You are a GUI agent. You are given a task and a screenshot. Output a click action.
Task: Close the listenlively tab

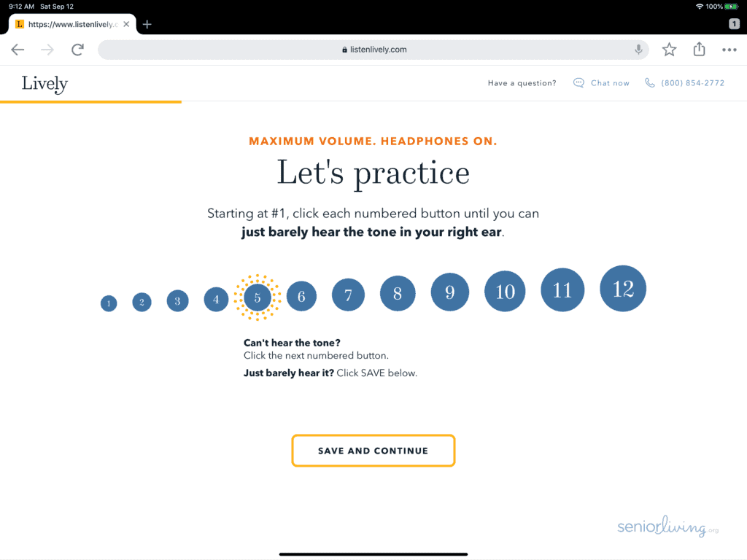(126, 24)
